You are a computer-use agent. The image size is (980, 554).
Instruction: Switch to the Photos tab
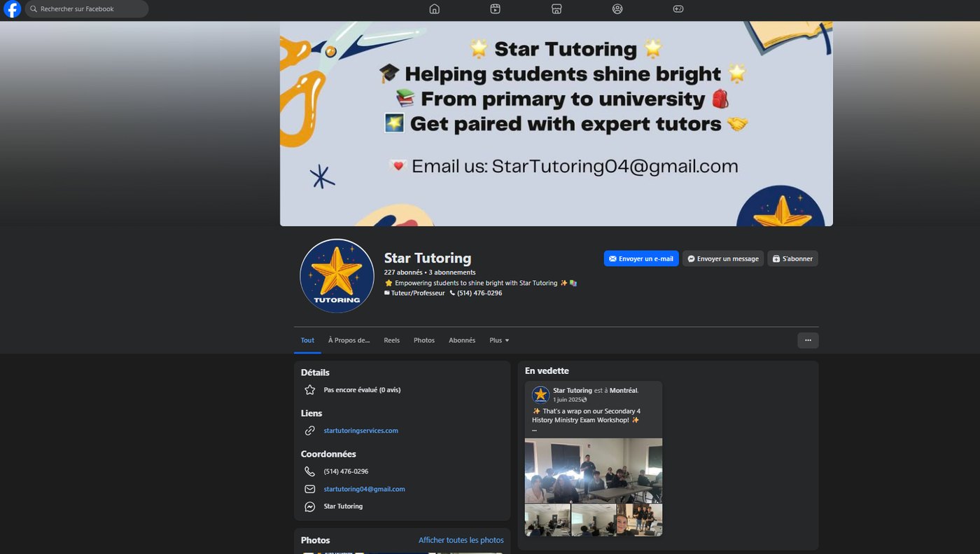pos(424,340)
